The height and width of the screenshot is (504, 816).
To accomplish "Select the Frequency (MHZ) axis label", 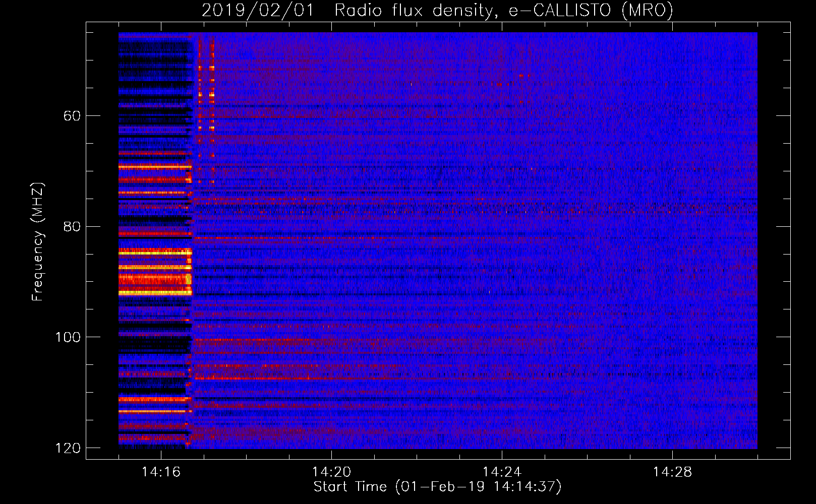I will (38, 241).
